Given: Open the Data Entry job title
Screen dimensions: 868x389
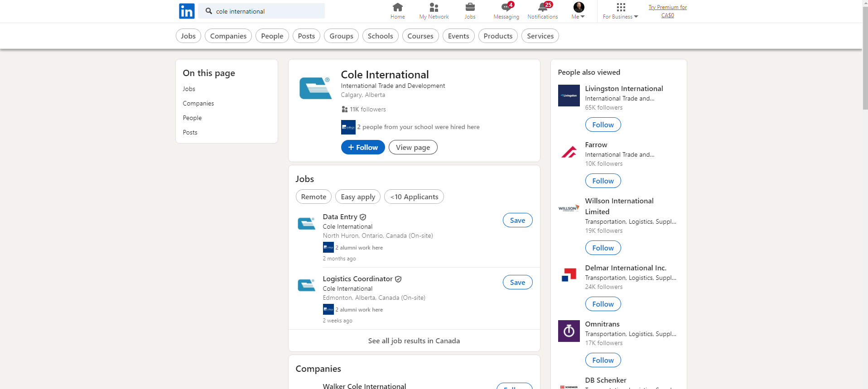Looking at the screenshot, I should click(x=340, y=217).
